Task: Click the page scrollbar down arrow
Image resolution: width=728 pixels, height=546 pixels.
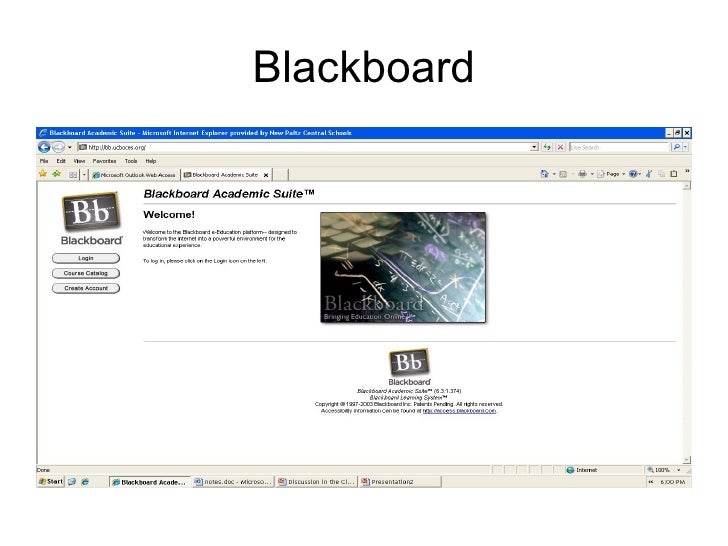Action: (687, 460)
